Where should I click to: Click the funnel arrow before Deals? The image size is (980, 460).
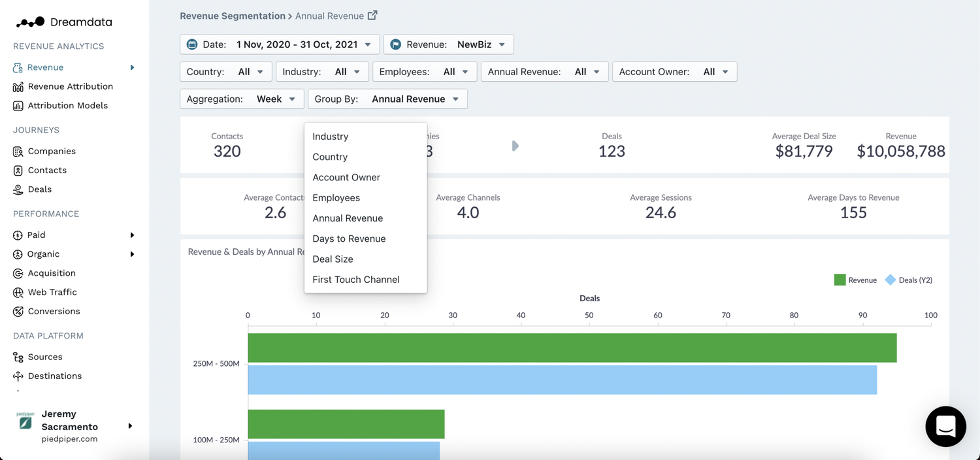click(515, 146)
